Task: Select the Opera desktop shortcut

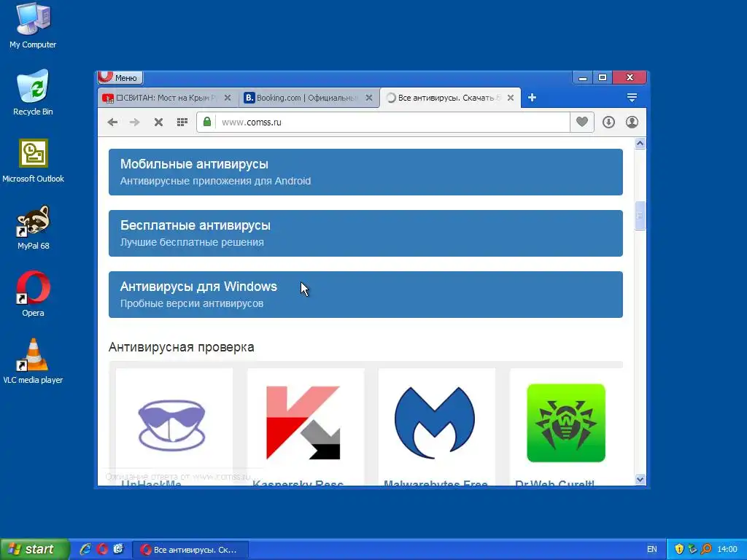Action: (33, 294)
